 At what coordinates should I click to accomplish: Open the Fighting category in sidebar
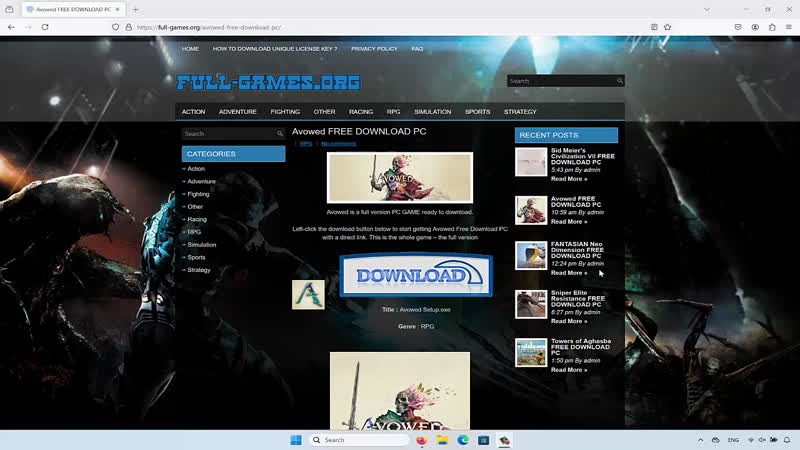[198, 194]
